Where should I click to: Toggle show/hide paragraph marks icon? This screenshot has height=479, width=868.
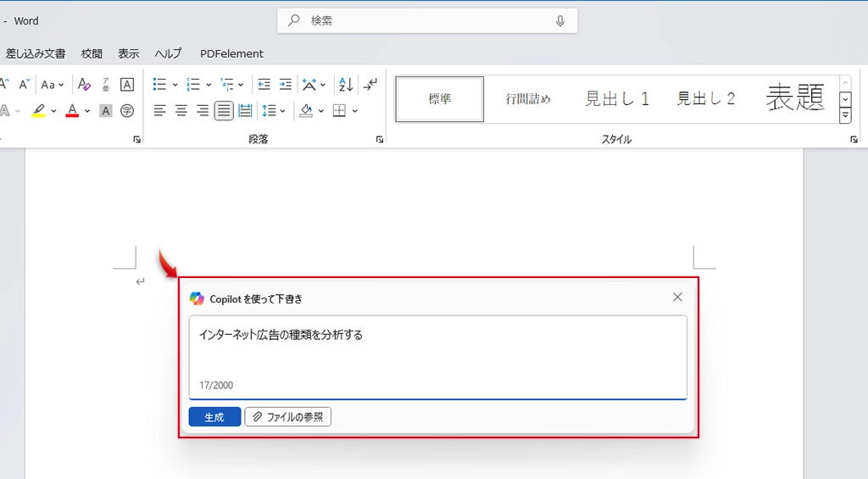(x=370, y=84)
